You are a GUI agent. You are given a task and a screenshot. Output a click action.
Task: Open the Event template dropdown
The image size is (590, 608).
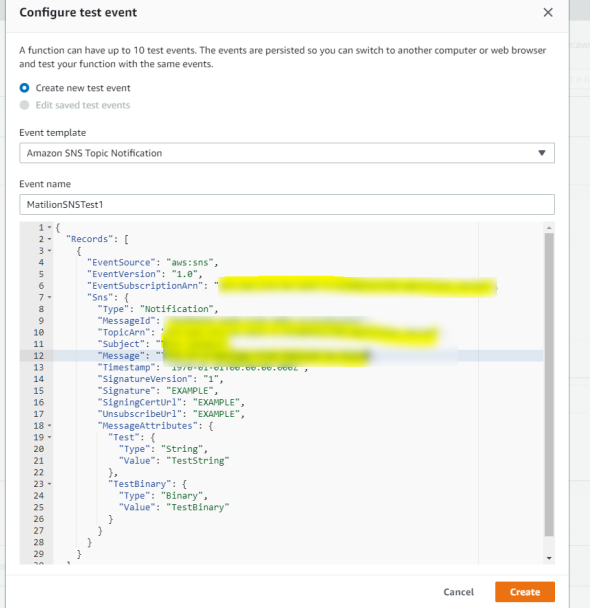287,153
